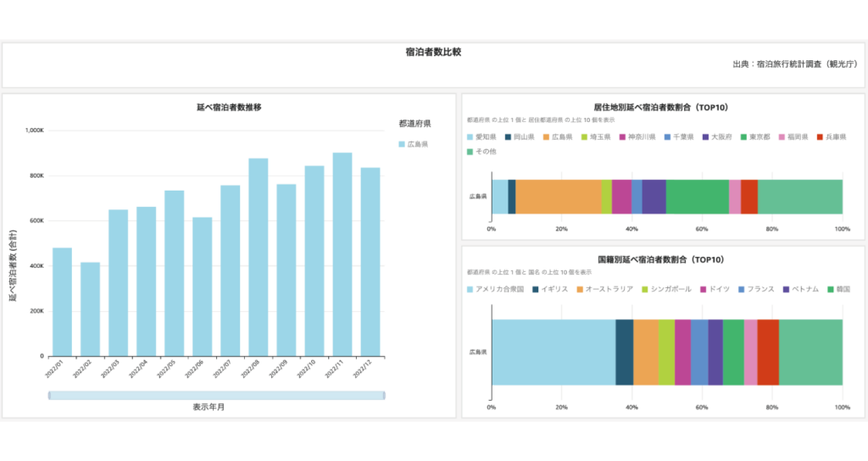Select the 2022/08 bar in trend chart
Image resolution: width=868 pixels, height=461 pixels.
pos(259,257)
